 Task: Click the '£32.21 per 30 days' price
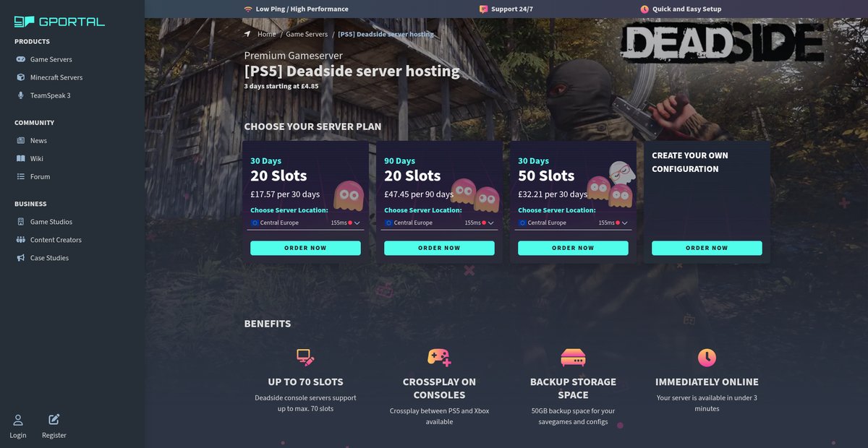click(x=553, y=194)
